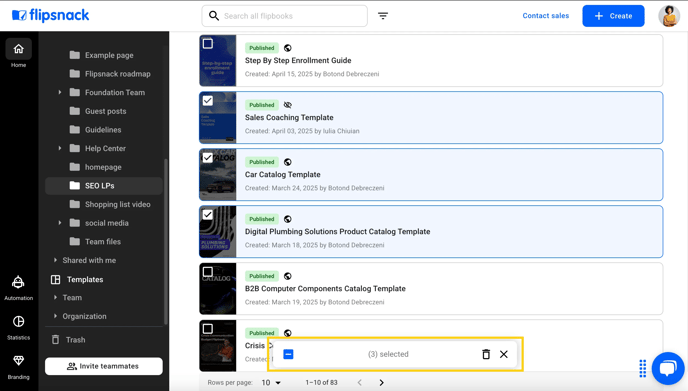Click the Contact sales link
This screenshot has width=688, height=391.
(x=545, y=16)
